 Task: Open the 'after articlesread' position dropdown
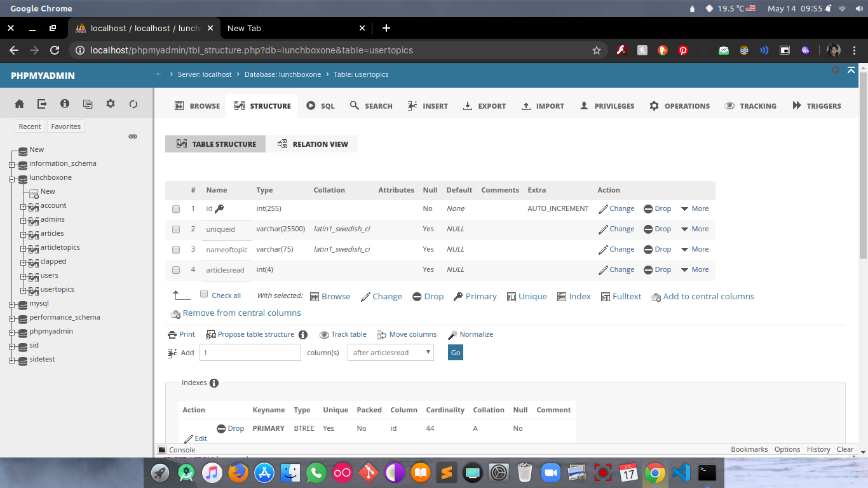pos(391,353)
